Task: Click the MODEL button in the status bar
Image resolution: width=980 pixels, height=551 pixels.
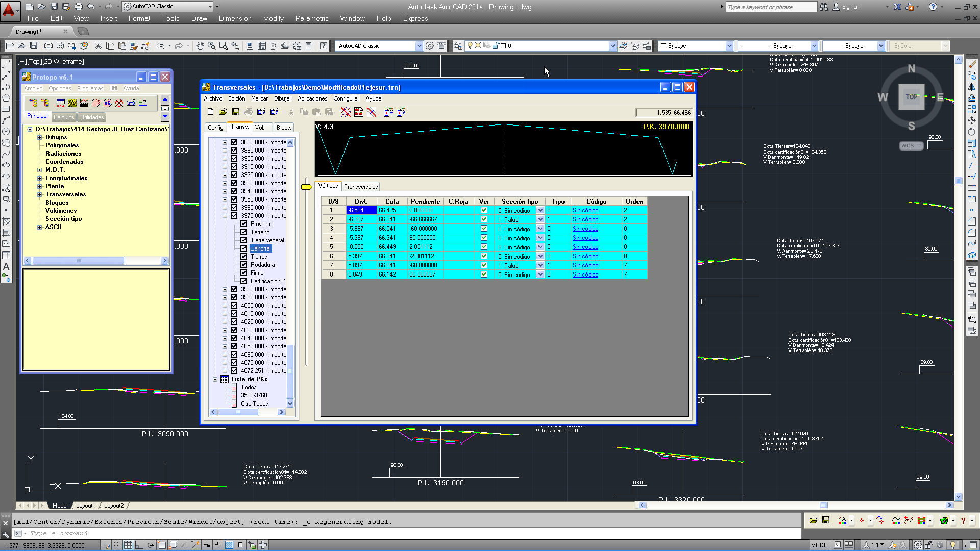Action: tap(820, 545)
